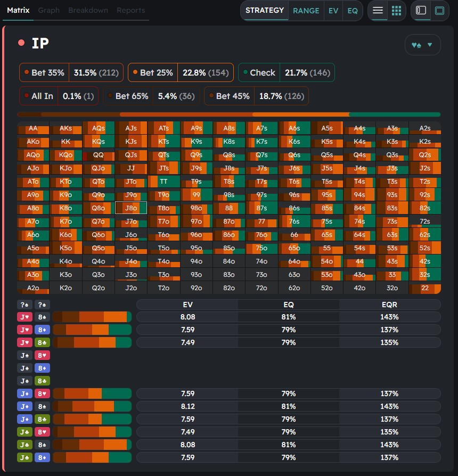Select the grid matrix view icon
The height and width of the screenshot is (476, 458).
click(x=396, y=11)
